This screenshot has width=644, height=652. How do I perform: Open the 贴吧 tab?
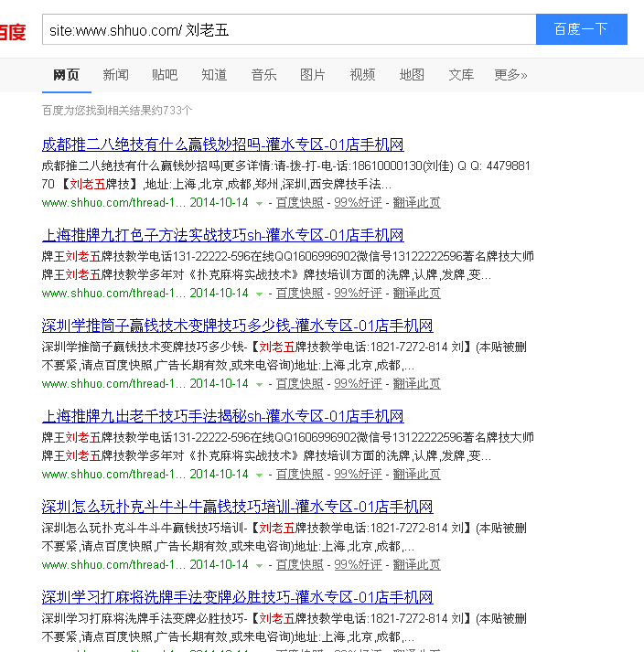tap(165, 75)
